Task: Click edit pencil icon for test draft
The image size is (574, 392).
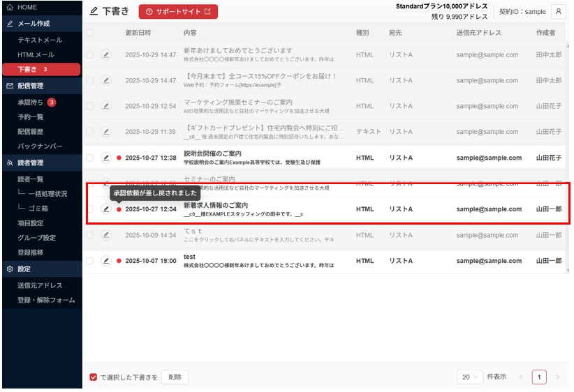Action: 106,261
